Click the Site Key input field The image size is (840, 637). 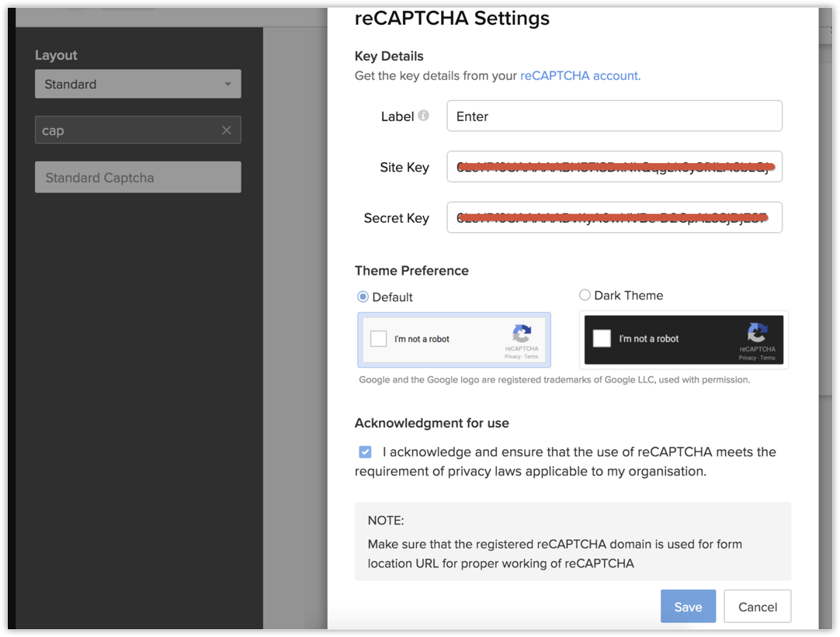pos(614,167)
